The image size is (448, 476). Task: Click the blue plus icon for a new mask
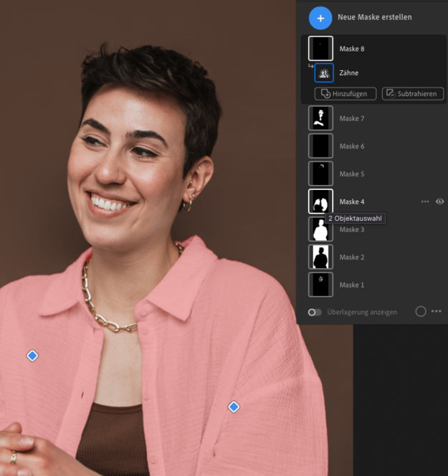pos(320,17)
